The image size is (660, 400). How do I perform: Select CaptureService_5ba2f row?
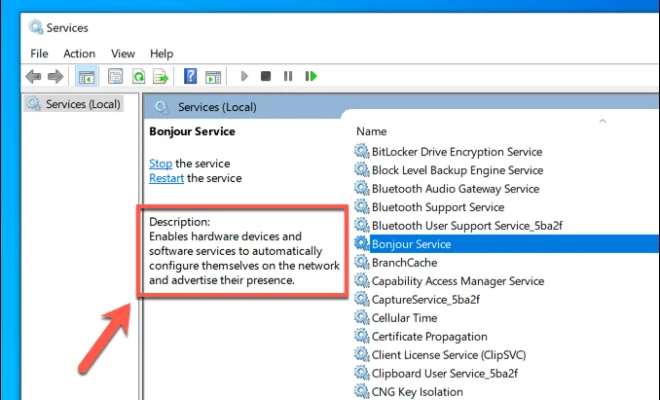pos(426,299)
